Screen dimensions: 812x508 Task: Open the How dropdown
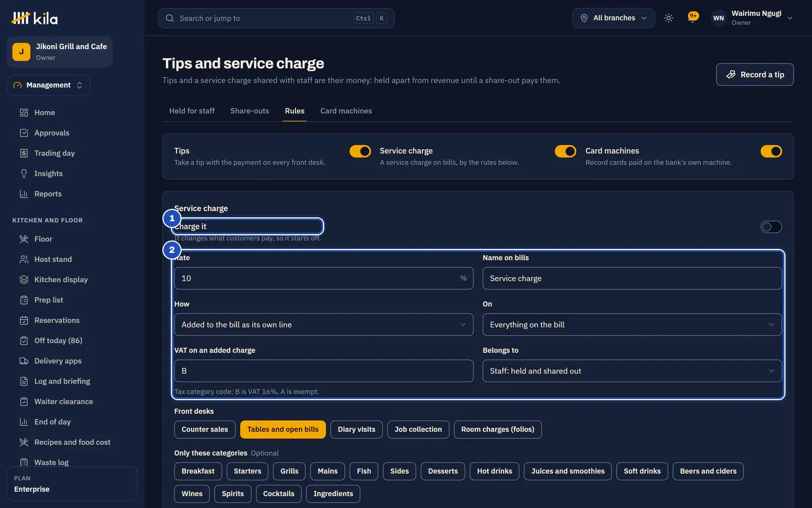[x=324, y=325]
